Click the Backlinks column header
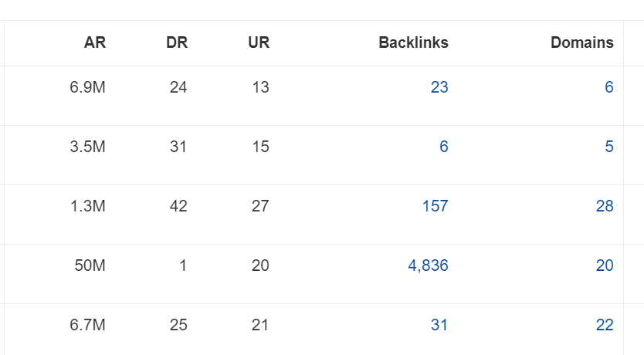Viewport: 644px width, 355px height. 413,42
